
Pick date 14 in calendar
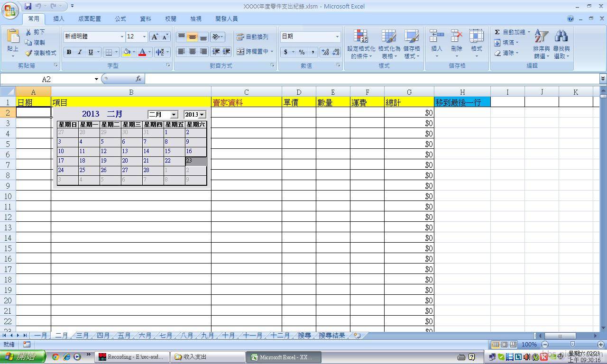click(153, 152)
